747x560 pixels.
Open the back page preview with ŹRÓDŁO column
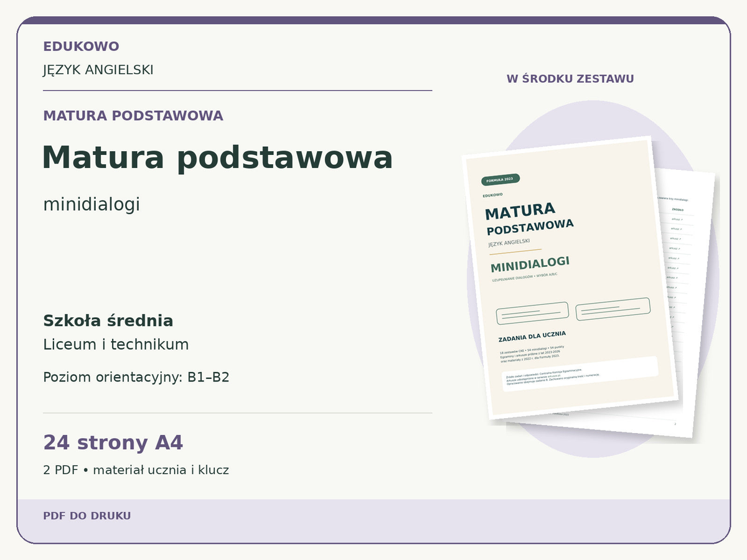click(691, 305)
